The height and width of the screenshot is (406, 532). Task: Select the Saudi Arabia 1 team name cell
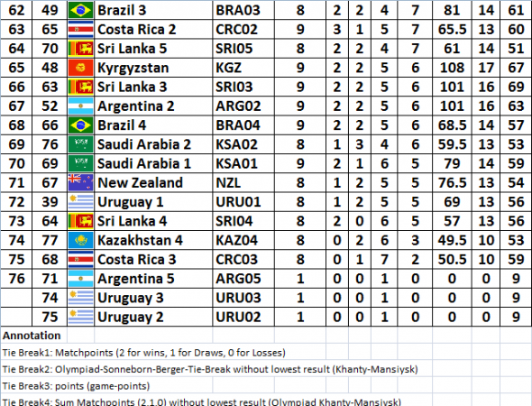pos(153,163)
